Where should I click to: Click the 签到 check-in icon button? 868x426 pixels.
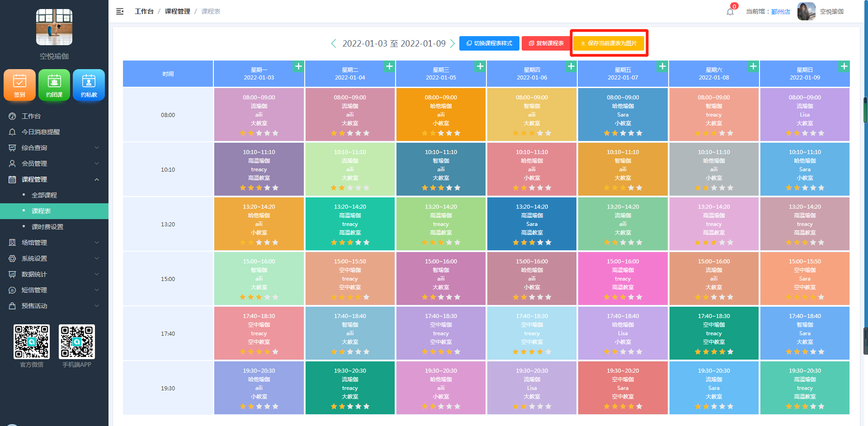click(x=19, y=85)
